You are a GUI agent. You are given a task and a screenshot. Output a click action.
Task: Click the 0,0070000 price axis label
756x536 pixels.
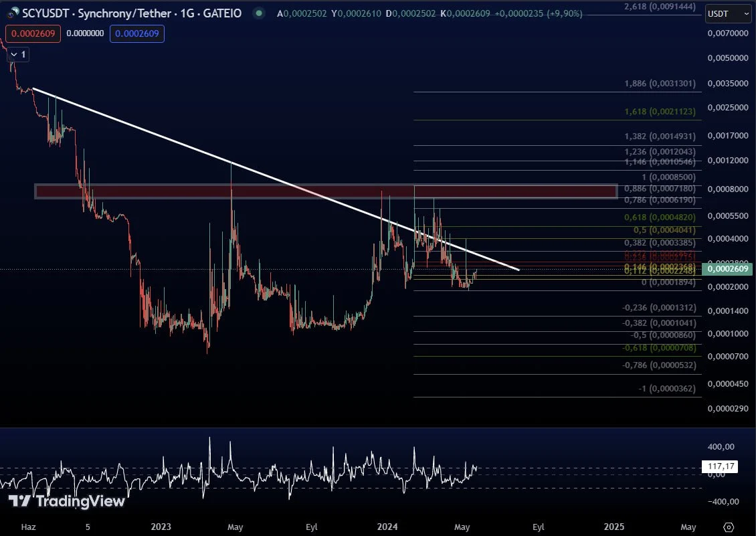[x=728, y=33]
